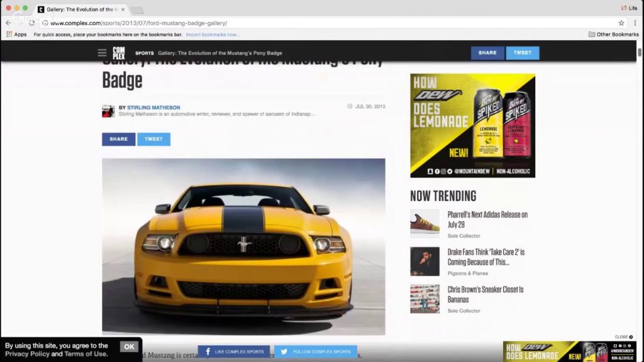Open Pharrell's Next Adidas Release article
Viewport: 644px width, 362px height.
(x=487, y=219)
